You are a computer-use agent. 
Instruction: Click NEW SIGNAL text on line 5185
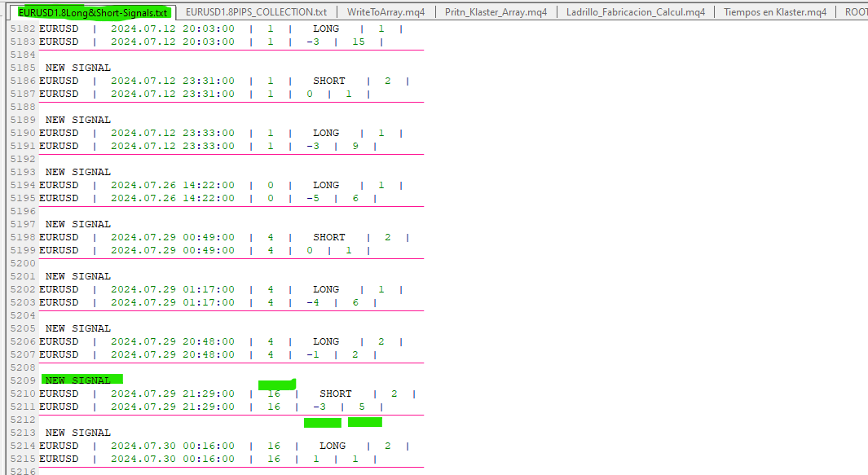pyautogui.click(x=78, y=68)
